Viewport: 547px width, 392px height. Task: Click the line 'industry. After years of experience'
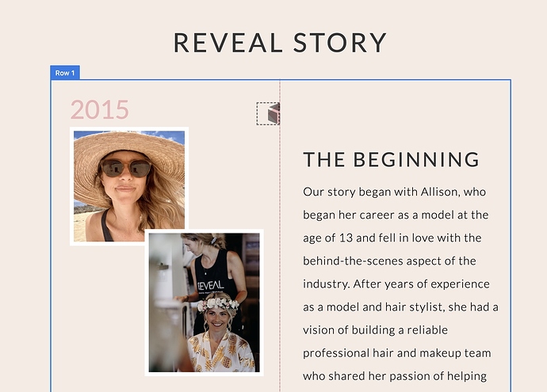point(396,284)
